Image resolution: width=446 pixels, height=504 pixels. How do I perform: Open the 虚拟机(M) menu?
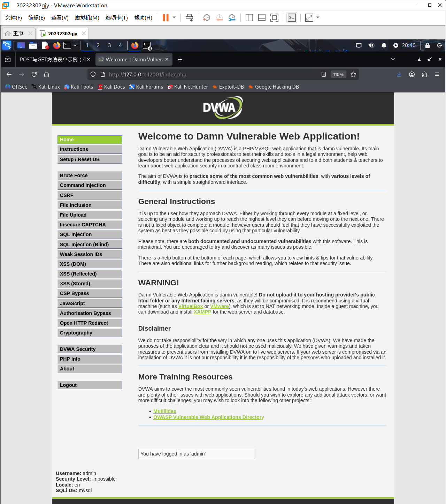click(87, 18)
